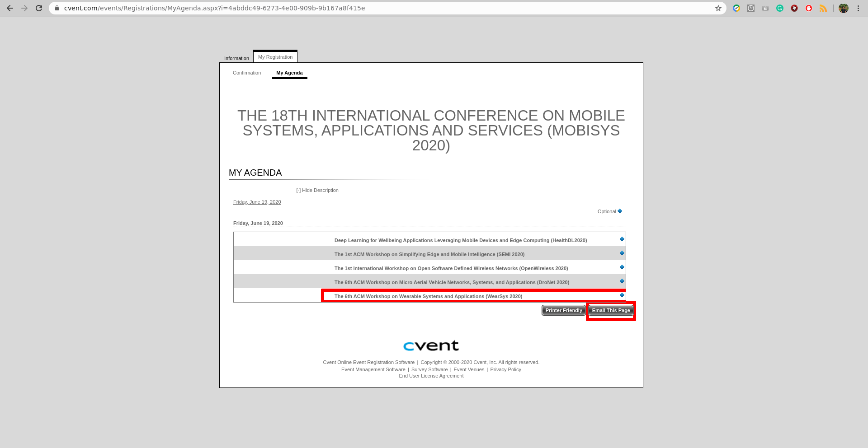Click the Chrome profile avatar
868x448 pixels.
pyautogui.click(x=844, y=8)
